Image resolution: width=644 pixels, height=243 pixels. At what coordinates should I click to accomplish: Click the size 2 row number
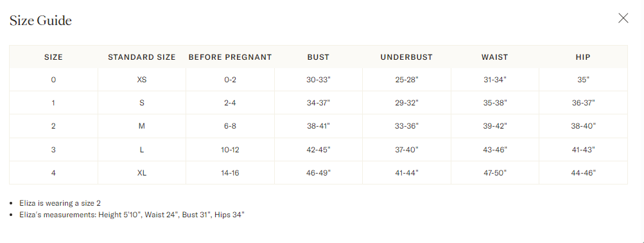coord(53,126)
